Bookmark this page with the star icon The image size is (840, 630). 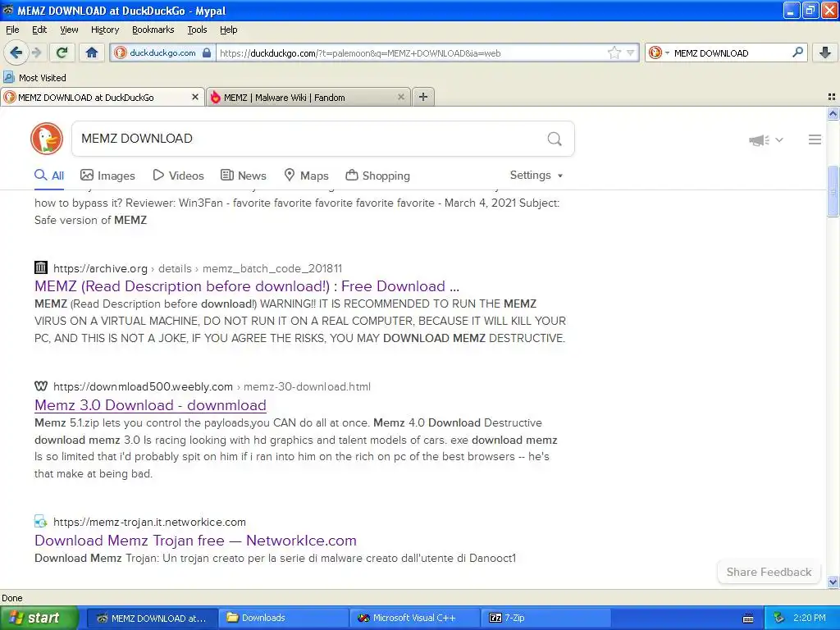click(614, 52)
